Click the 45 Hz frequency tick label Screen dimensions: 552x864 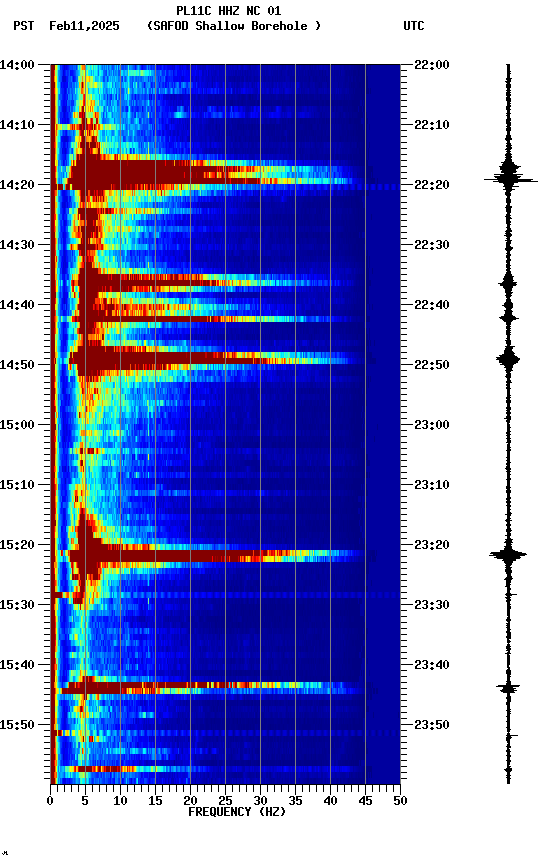pos(365,801)
